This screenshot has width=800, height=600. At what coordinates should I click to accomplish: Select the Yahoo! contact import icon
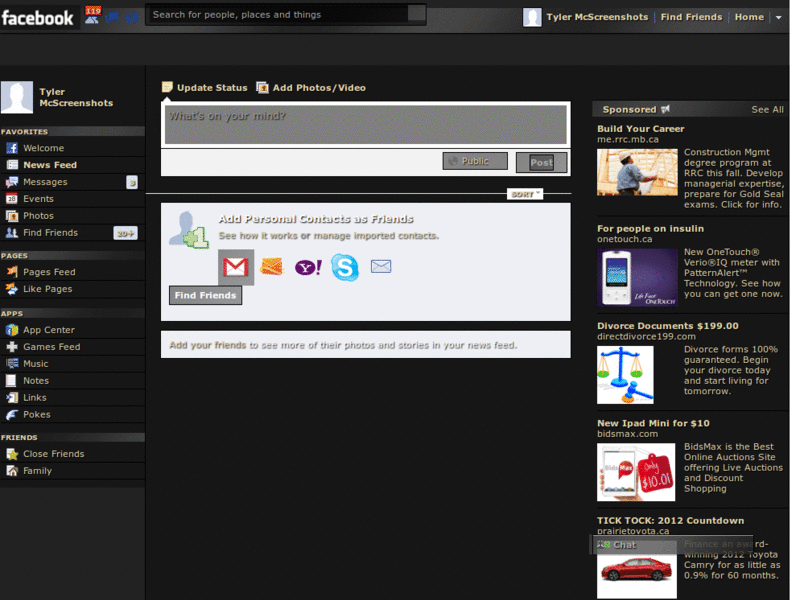pyautogui.click(x=308, y=267)
